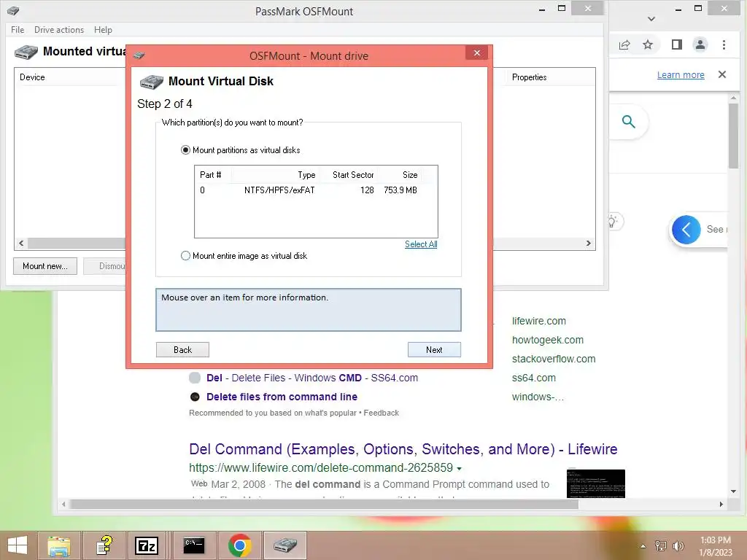The width and height of the screenshot is (747, 560).
Task: Open the File menu in OSFMount
Action: [x=18, y=29]
